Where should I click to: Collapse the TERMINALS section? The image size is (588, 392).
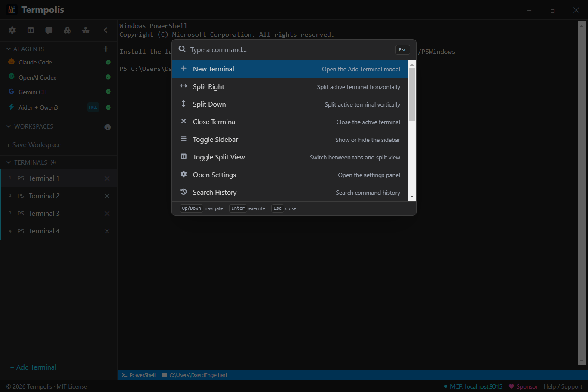click(x=8, y=162)
